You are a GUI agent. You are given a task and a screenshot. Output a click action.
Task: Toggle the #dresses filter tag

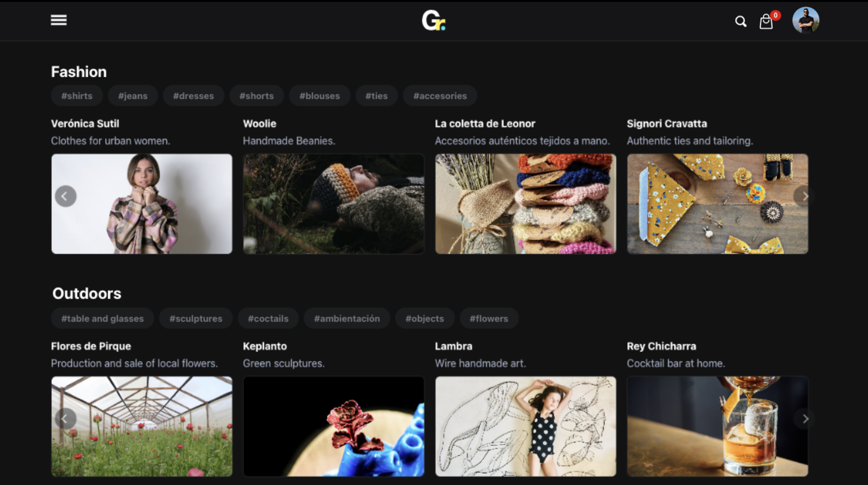(193, 96)
